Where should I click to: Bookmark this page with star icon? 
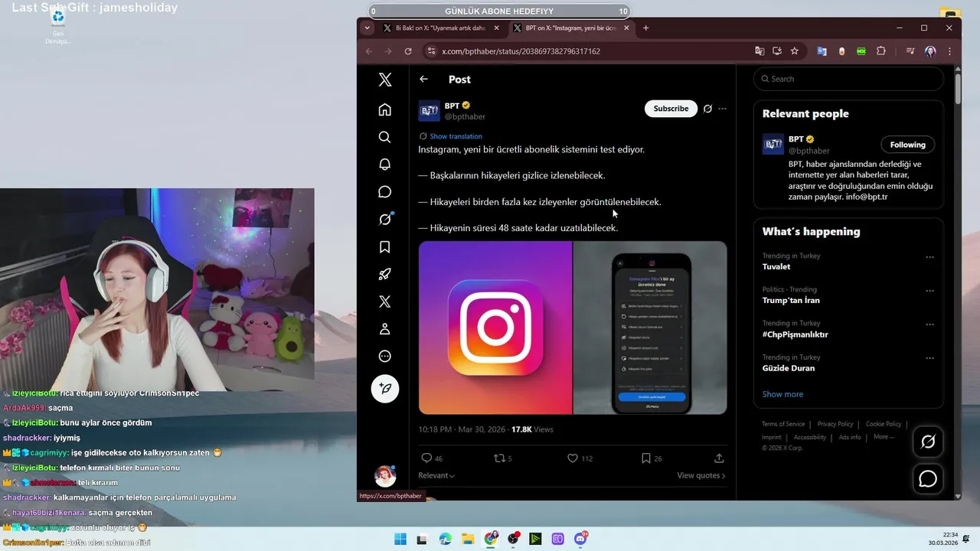pyautogui.click(x=795, y=51)
